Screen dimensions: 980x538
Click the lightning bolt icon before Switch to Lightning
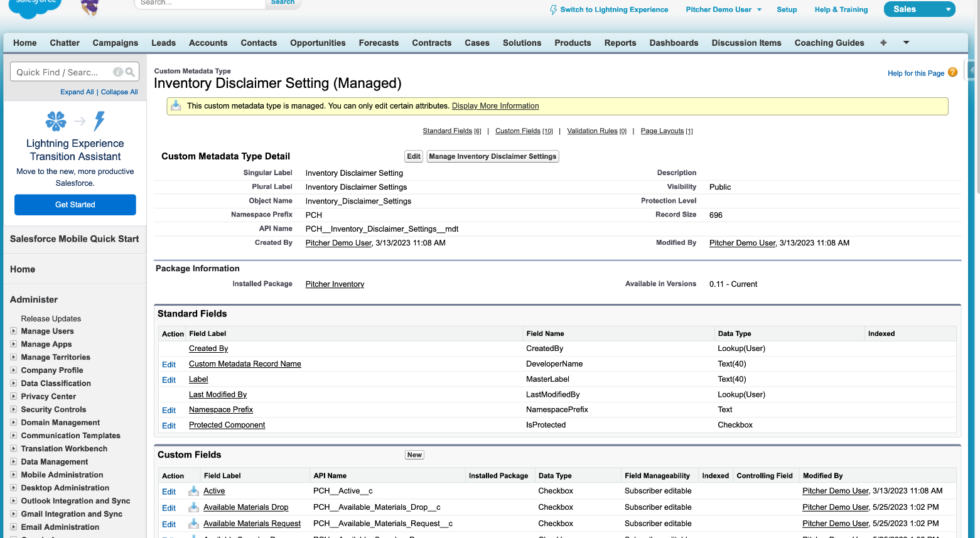click(x=553, y=10)
